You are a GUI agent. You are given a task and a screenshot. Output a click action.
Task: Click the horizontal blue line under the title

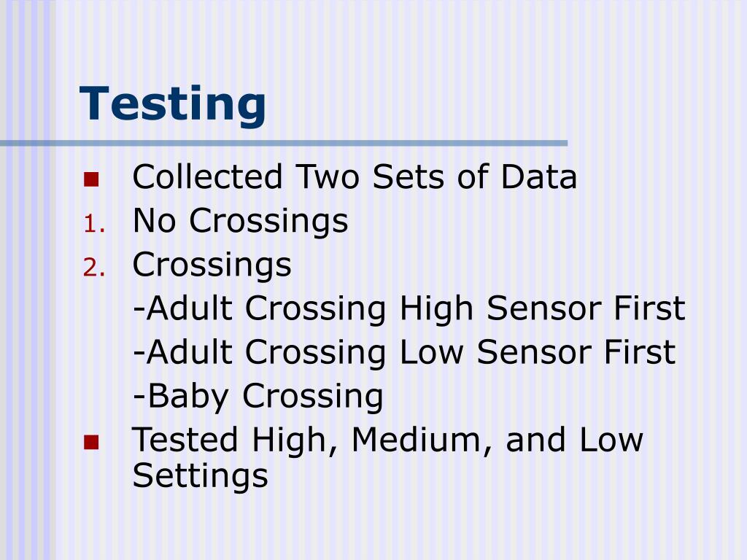[x=284, y=143]
